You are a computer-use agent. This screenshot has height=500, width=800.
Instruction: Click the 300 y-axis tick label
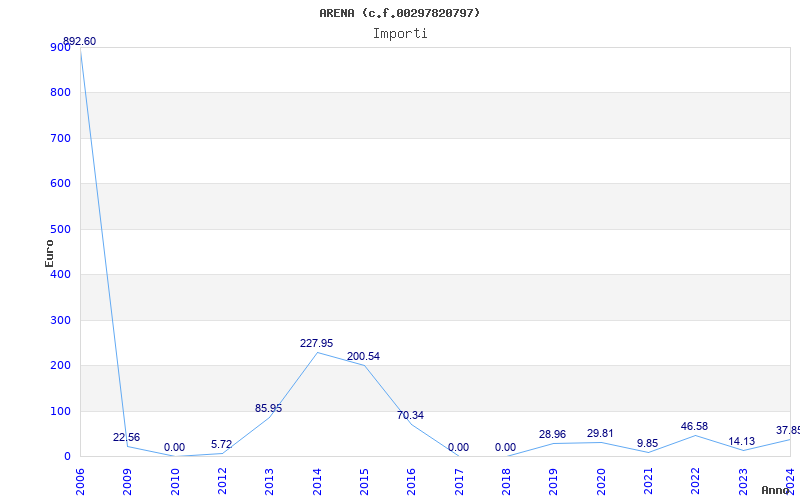click(x=60, y=320)
